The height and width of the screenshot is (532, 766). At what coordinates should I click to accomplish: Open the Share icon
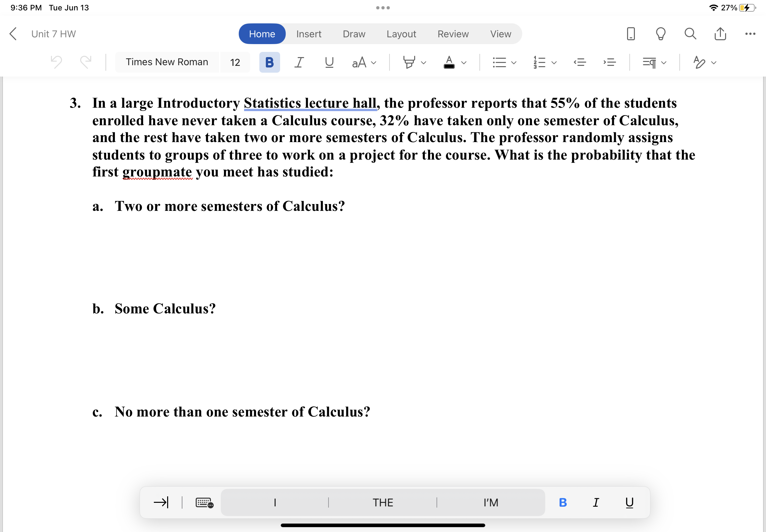720,33
